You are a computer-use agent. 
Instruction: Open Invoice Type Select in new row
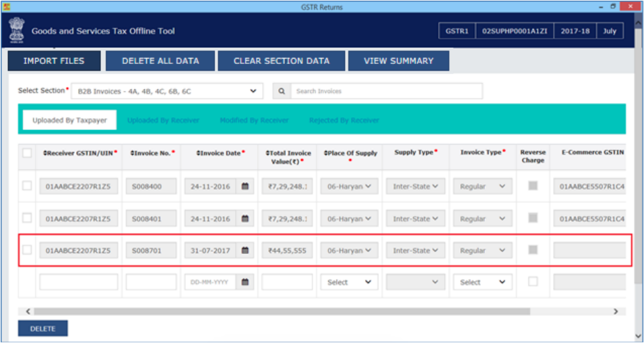point(482,282)
